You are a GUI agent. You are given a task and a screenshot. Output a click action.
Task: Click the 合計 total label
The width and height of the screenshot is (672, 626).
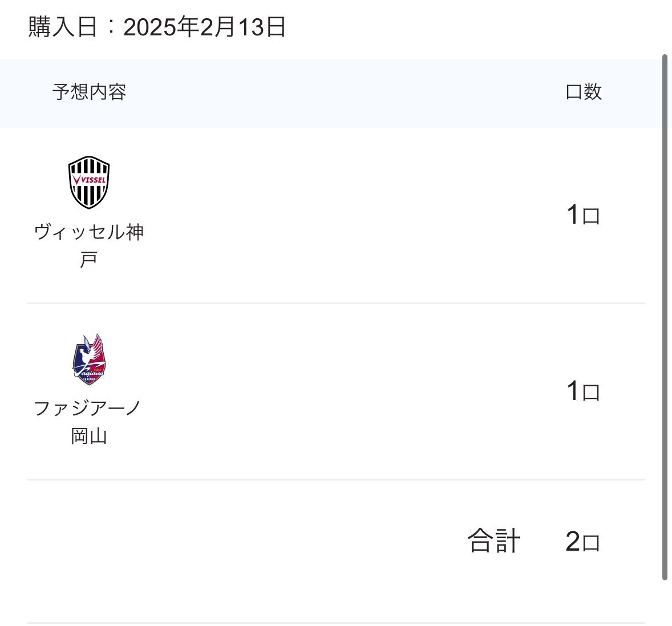tap(494, 542)
